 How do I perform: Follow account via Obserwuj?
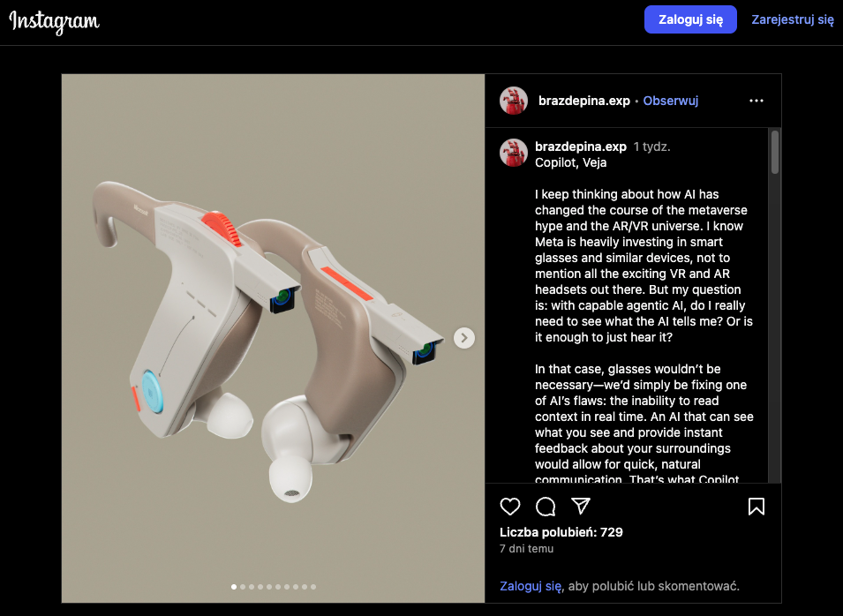coord(670,101)
